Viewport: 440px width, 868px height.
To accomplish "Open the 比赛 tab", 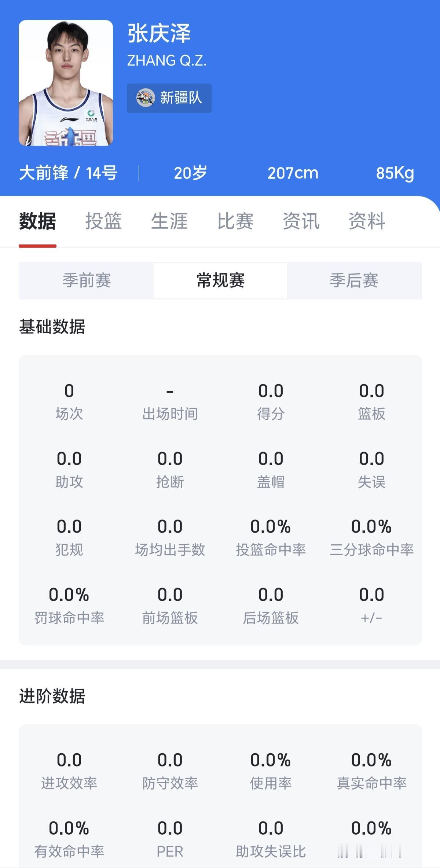I will click(x=235, y=221).
